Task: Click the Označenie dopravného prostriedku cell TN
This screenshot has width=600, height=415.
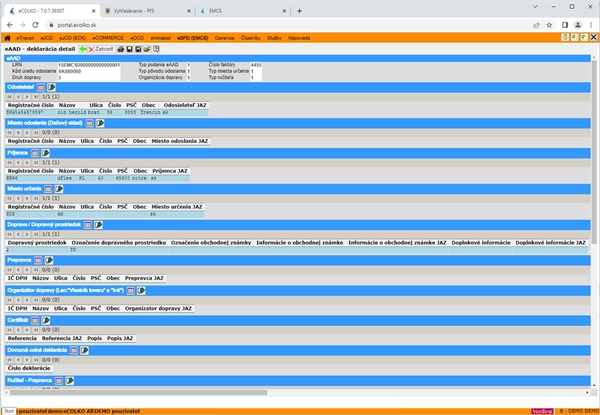Action: tap(119, 250)
